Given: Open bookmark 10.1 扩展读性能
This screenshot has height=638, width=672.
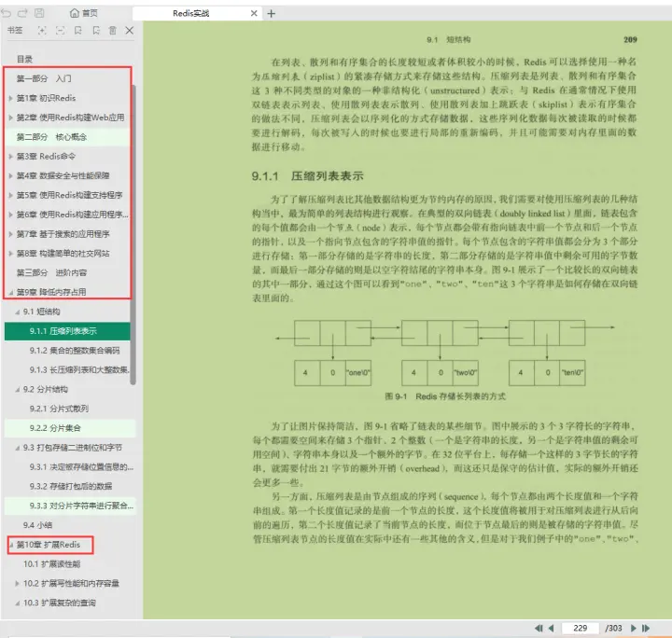Looking at the screenshot, I should [x=52, y=564].
